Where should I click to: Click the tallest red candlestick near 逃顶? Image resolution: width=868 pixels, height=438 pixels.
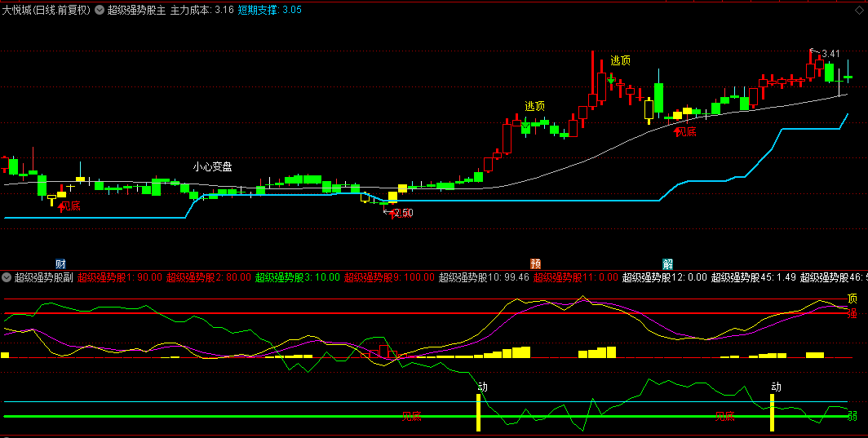coord(592,80)
